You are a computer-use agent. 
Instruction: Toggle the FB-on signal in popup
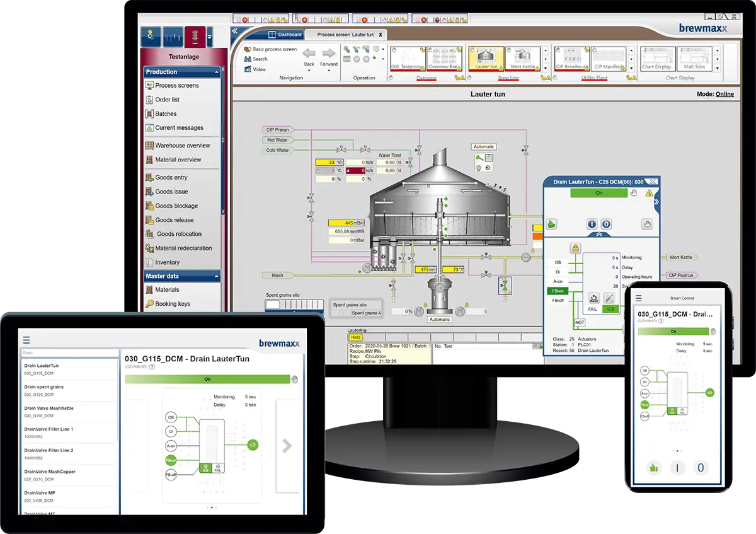(x=558, y=291)
